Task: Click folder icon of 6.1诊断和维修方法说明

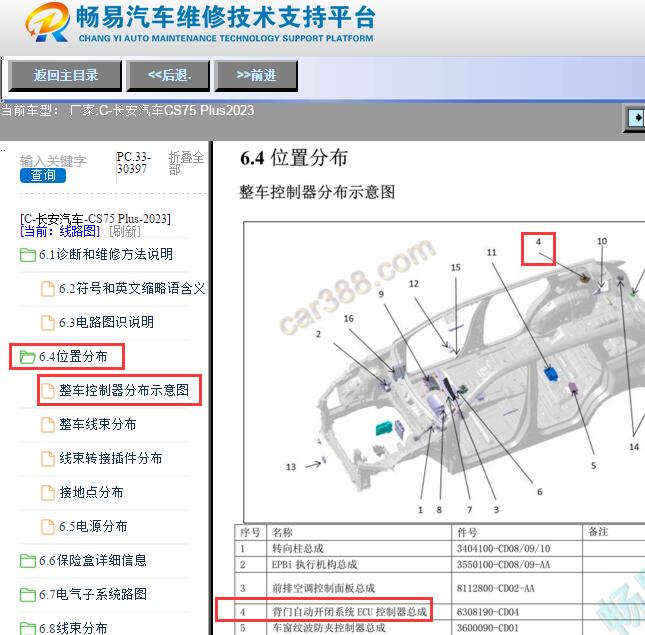Action: 28,255
